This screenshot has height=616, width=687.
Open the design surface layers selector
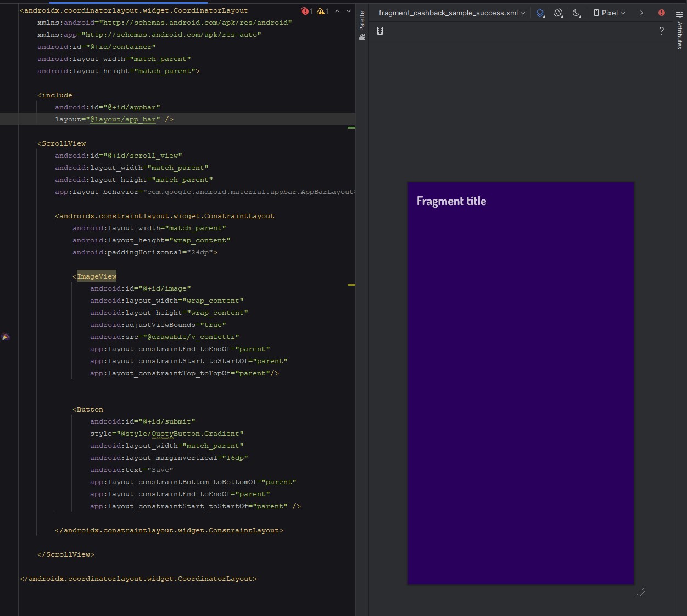[540, 13]
